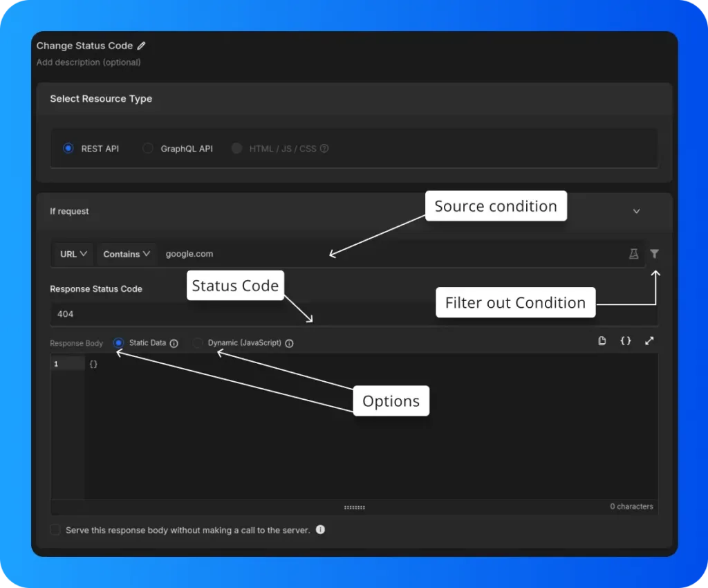
Task: Click line number 1 in editor gutter
Action: (56, 364)
